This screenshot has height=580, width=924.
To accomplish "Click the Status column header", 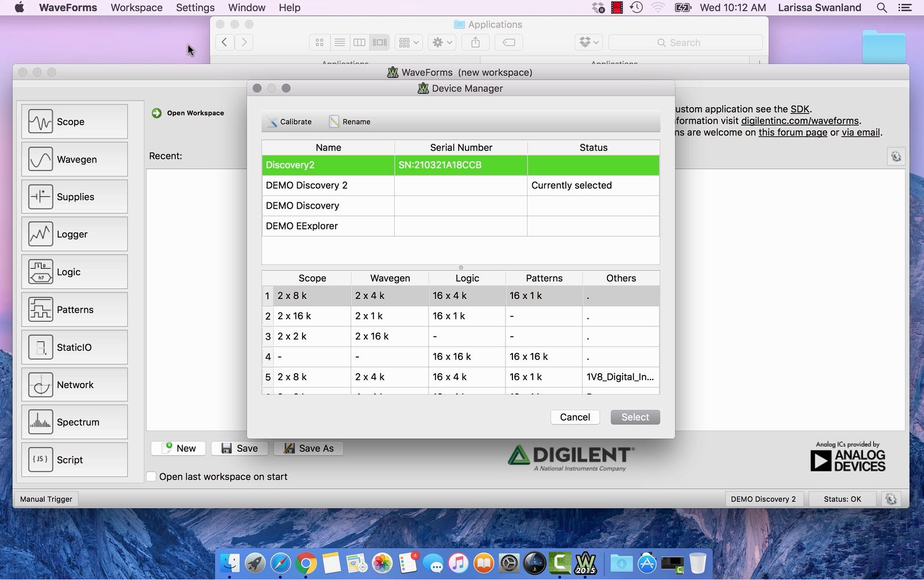I will (594, 148).
